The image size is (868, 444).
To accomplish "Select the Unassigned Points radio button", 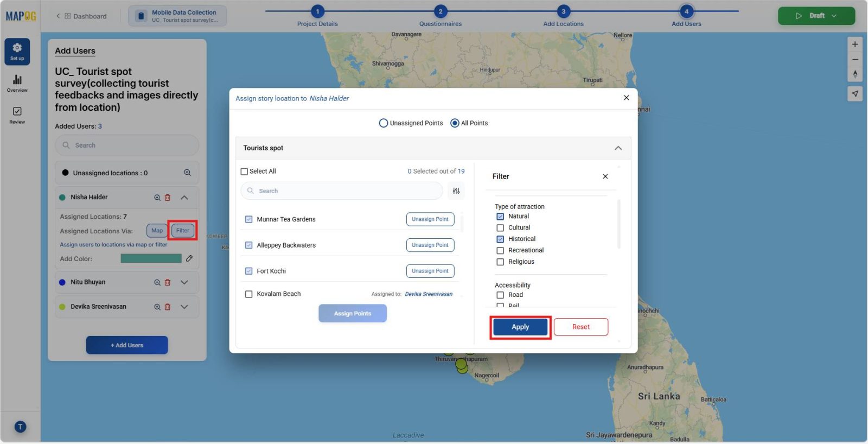I will tap(384, 123).
